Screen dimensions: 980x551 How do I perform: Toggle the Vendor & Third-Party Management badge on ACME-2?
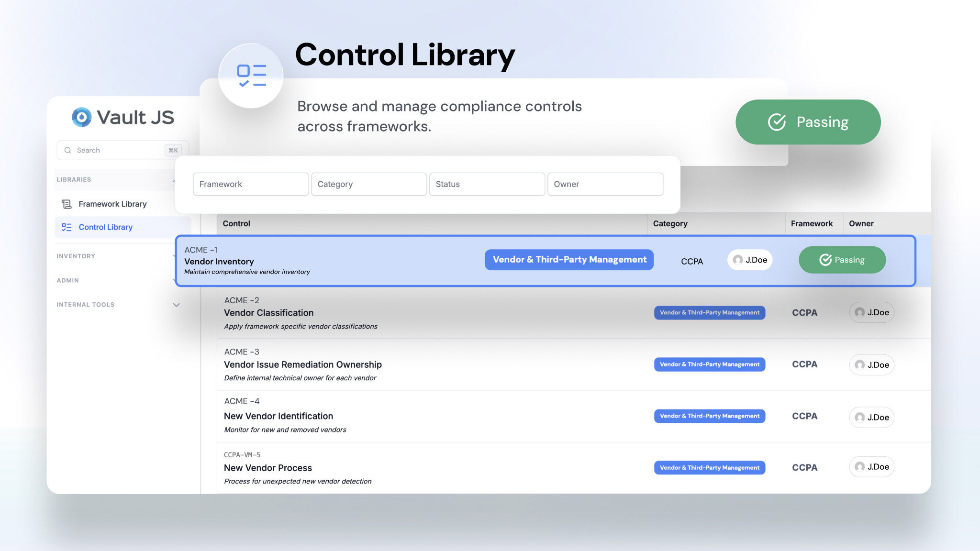709,312
